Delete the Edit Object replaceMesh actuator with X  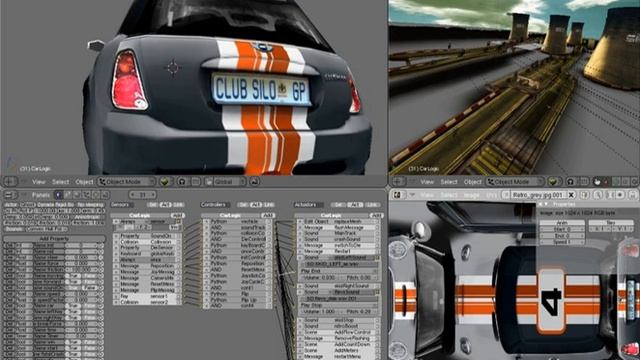(299, 222)
